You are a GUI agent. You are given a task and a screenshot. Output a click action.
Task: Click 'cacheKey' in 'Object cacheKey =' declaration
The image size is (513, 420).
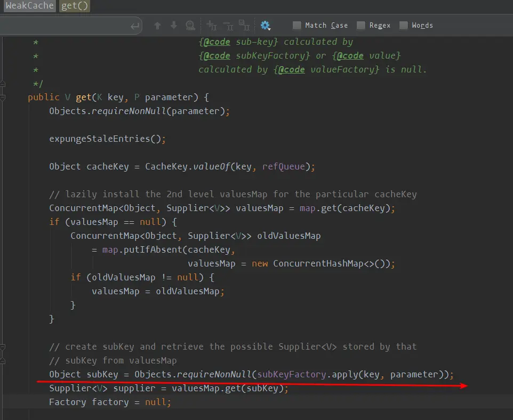108,166
